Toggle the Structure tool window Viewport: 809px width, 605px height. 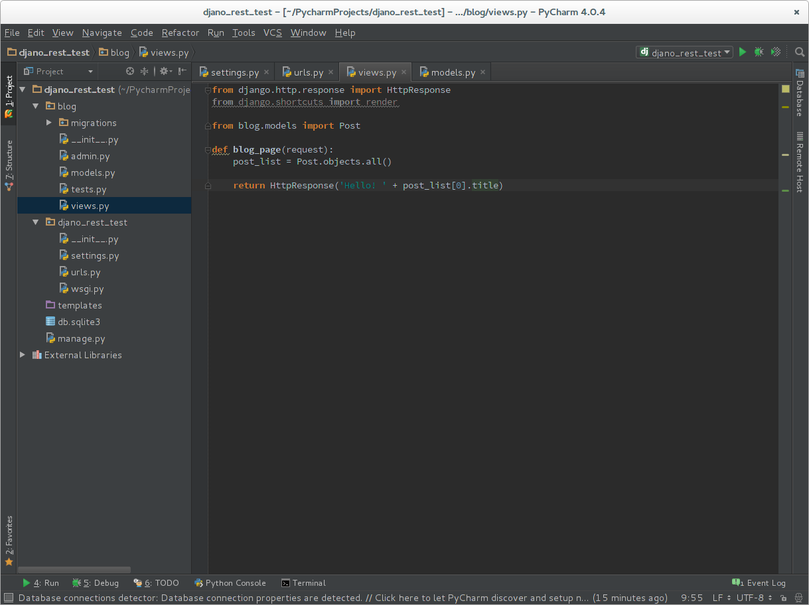coord(9,165)
